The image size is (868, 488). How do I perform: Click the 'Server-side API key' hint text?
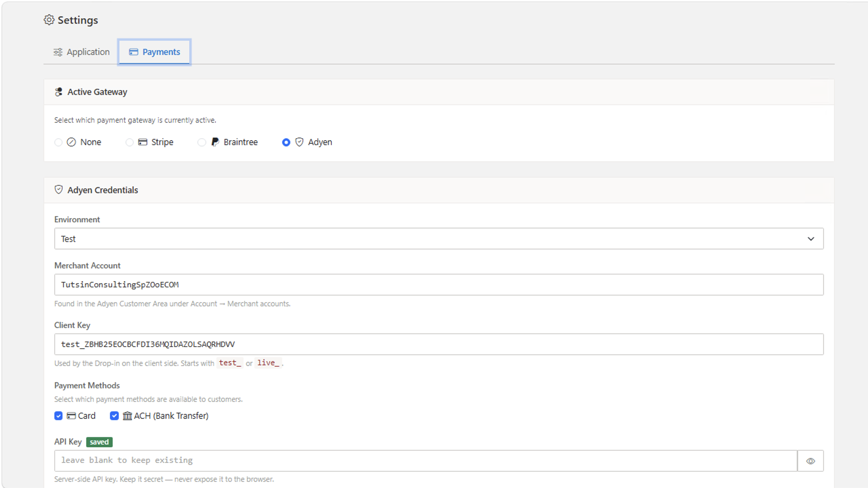(x=164, y=480)
